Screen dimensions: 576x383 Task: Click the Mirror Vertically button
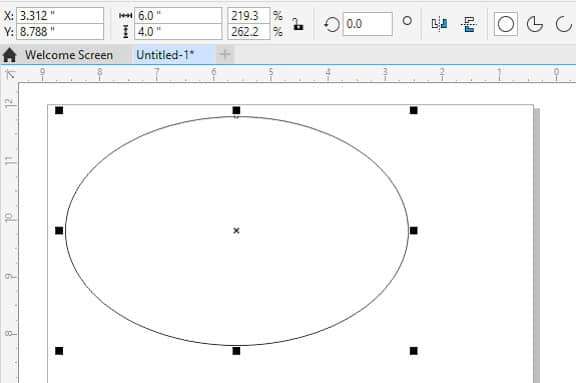point(468,24)
